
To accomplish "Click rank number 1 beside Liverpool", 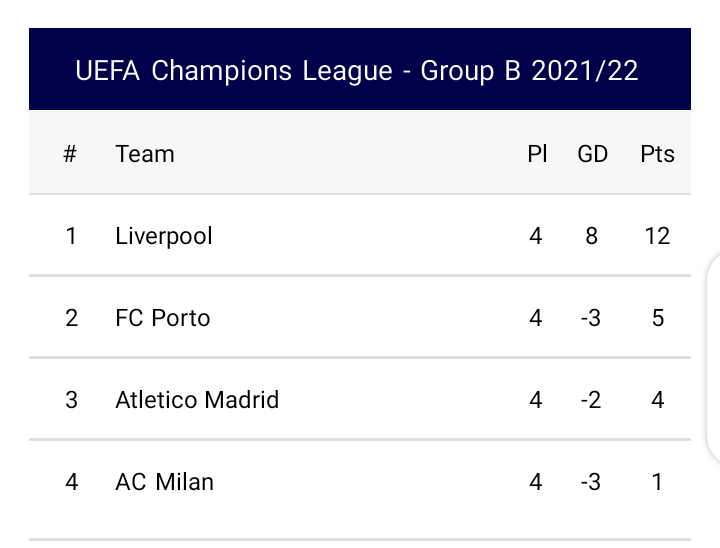I will tap(71, 236).
